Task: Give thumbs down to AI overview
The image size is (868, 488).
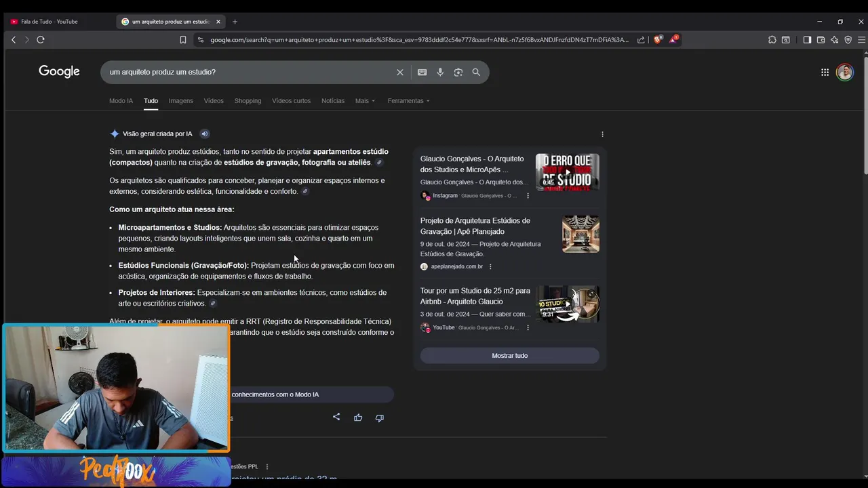Action: click(380, 418)
